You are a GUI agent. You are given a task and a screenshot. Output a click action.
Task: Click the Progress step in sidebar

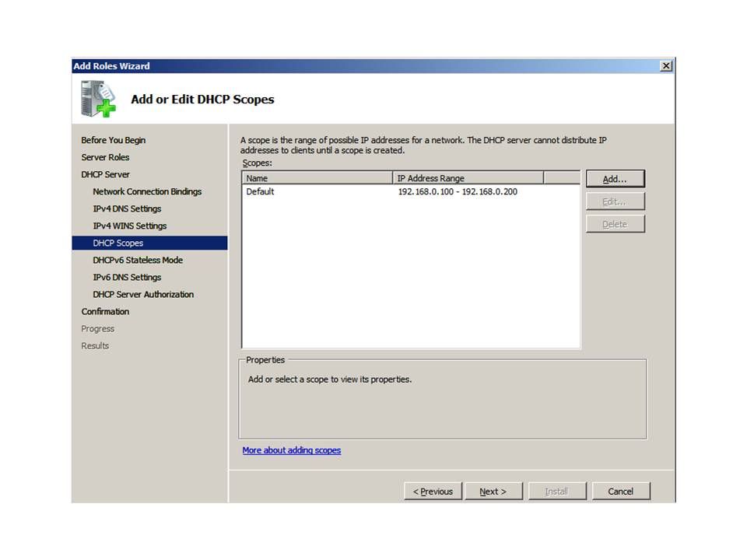(98, 328)
